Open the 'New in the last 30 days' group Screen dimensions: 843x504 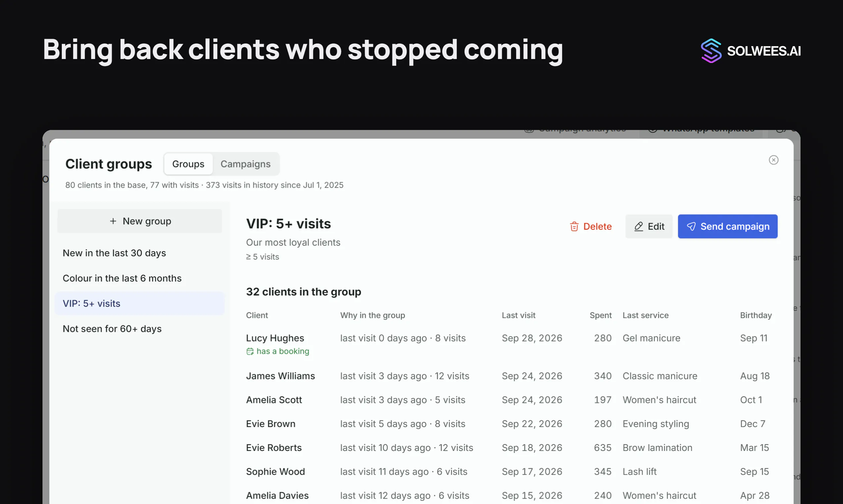click(x=139, y=253)
